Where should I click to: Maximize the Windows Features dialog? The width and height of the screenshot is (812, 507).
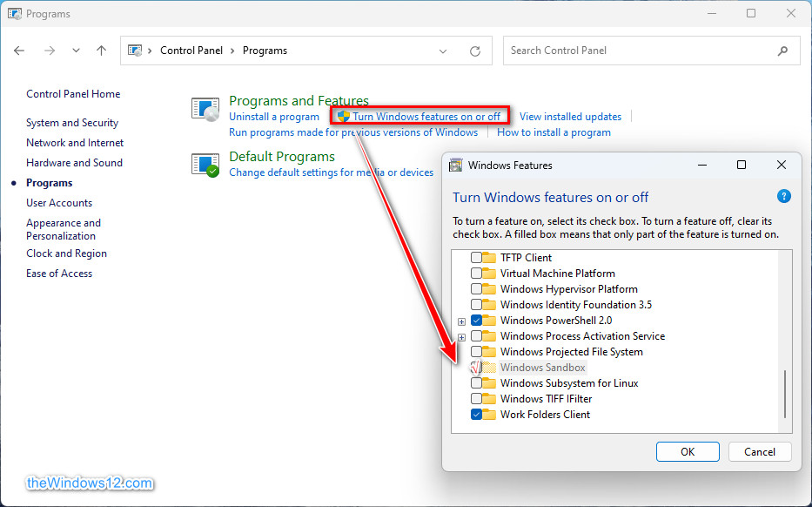click(x=741, y=165)
